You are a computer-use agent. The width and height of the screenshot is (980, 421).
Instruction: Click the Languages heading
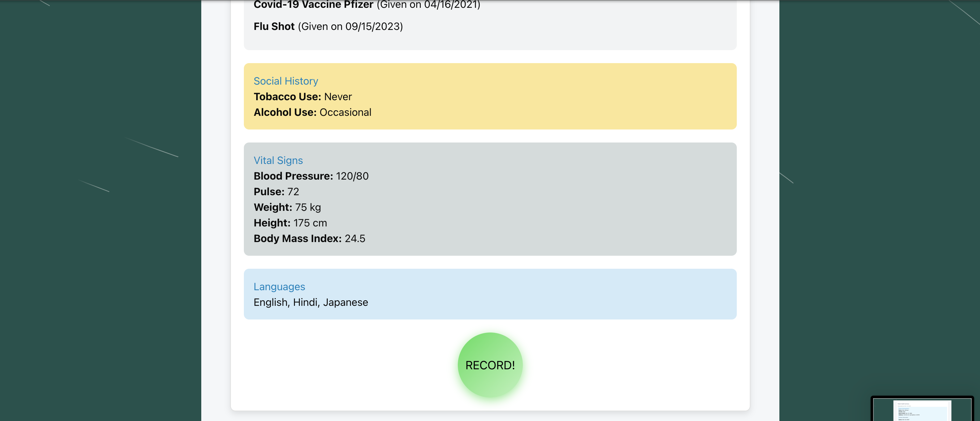(279, 287)
